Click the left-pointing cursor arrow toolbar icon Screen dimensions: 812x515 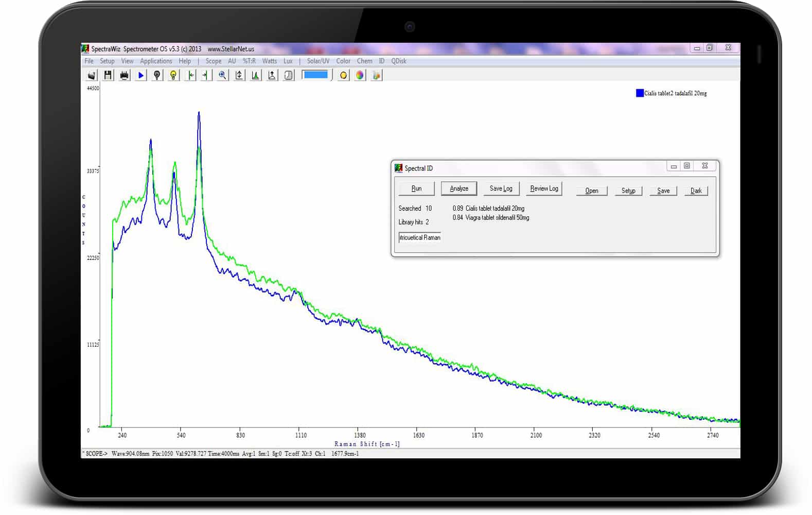(x=191, y=75)
